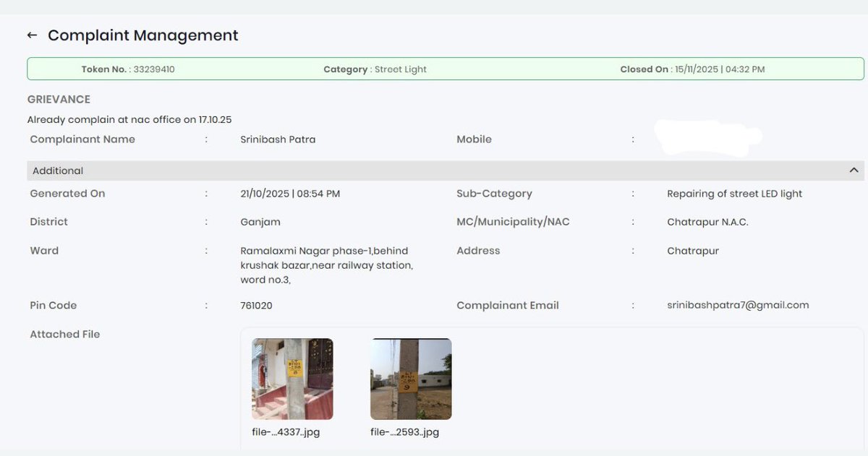
Task: Click the Complainant Email label
Action: [508, 306]
